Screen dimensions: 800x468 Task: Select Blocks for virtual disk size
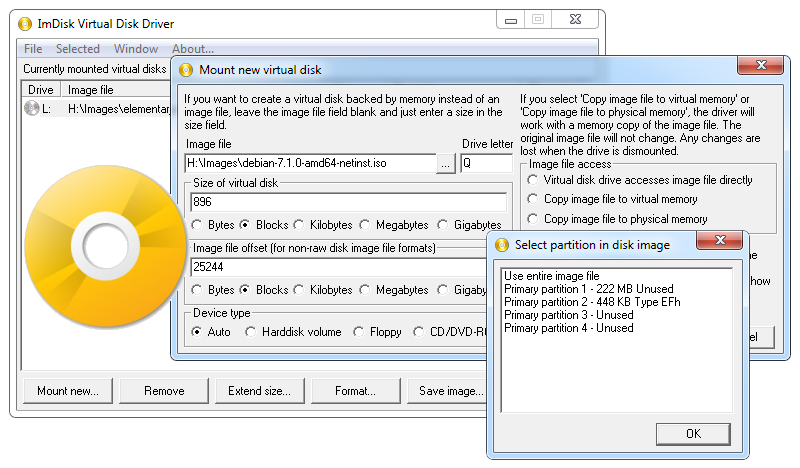pyautogui.click(x=264, y=225)
